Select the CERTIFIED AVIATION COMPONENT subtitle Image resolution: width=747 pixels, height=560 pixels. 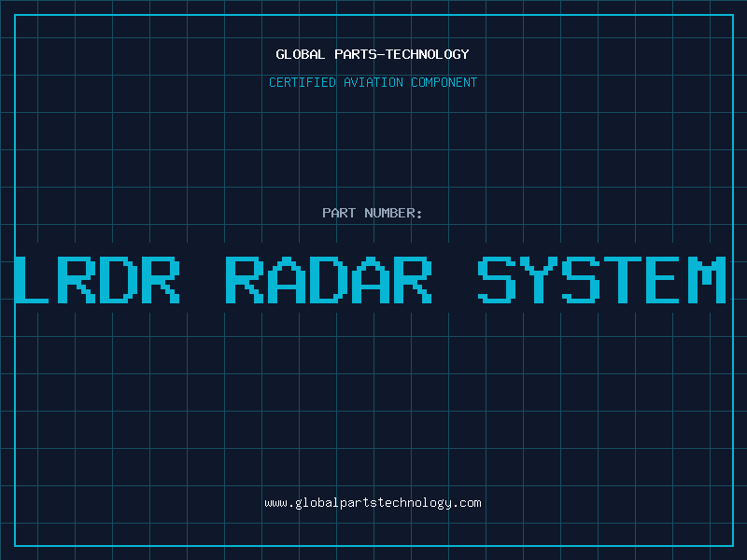click(x=373, y=82)
